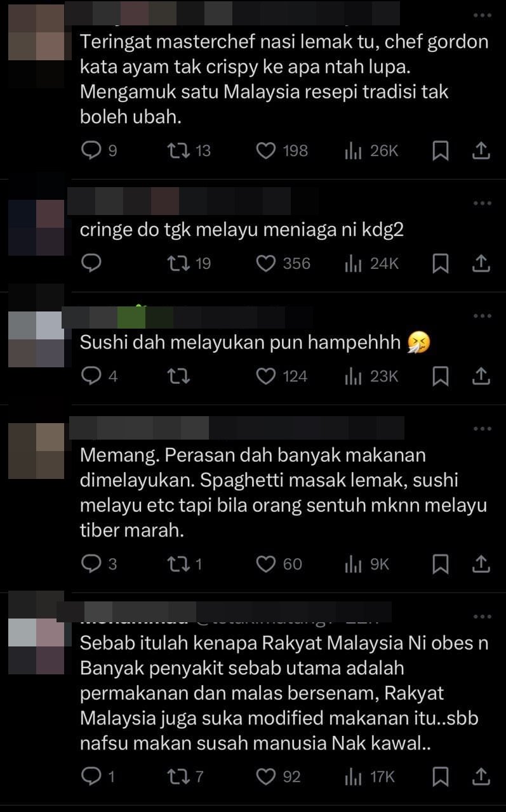Reply to the 'cringe do tgk melayu' tweet
506x812 pixels.
tap(92, 263)
